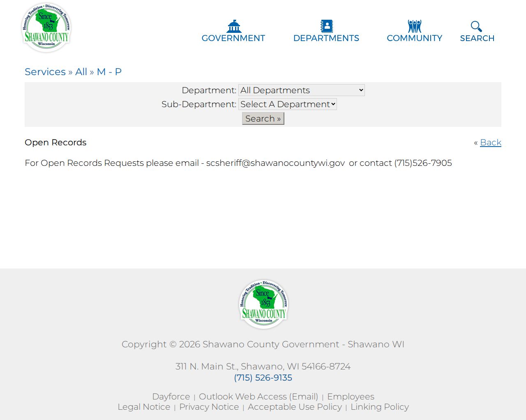Click the Government building icon
Screen dimensions: 526x420
click(x=234, y=26)
